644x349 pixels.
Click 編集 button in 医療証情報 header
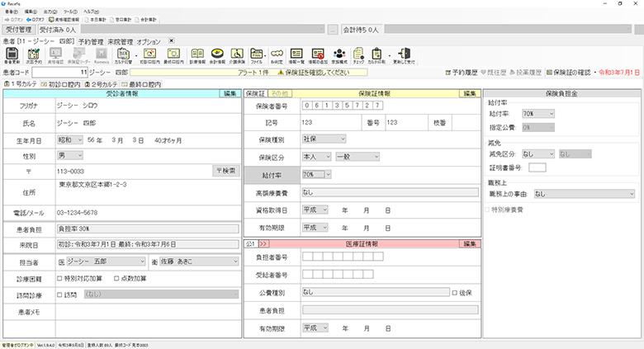[x=470, y=244]
